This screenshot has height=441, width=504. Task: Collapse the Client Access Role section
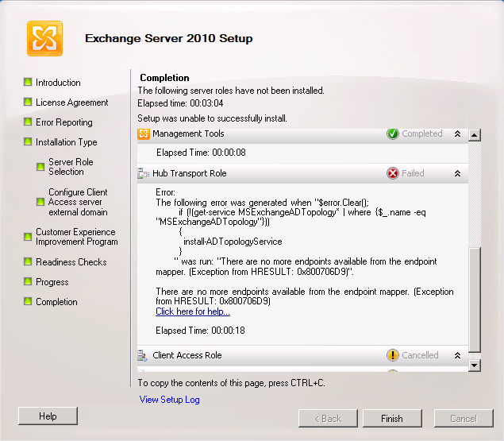(x=457, y=356)
